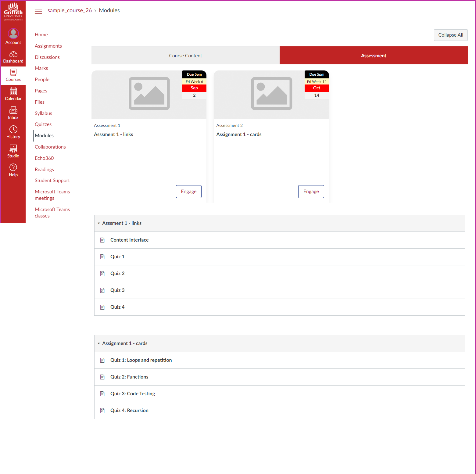Click Engage on Assessment 2 card
Viewport: 476px width, 474px height.
click(311, 192)
